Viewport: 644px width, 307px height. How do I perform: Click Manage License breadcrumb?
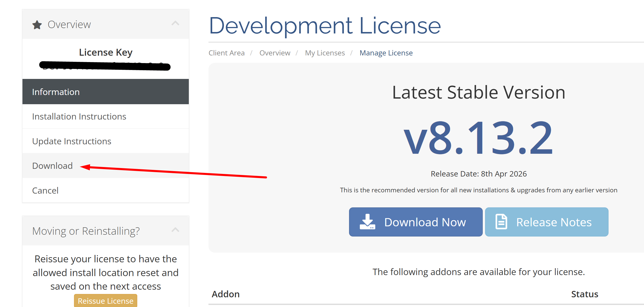(x=386, y=53)
